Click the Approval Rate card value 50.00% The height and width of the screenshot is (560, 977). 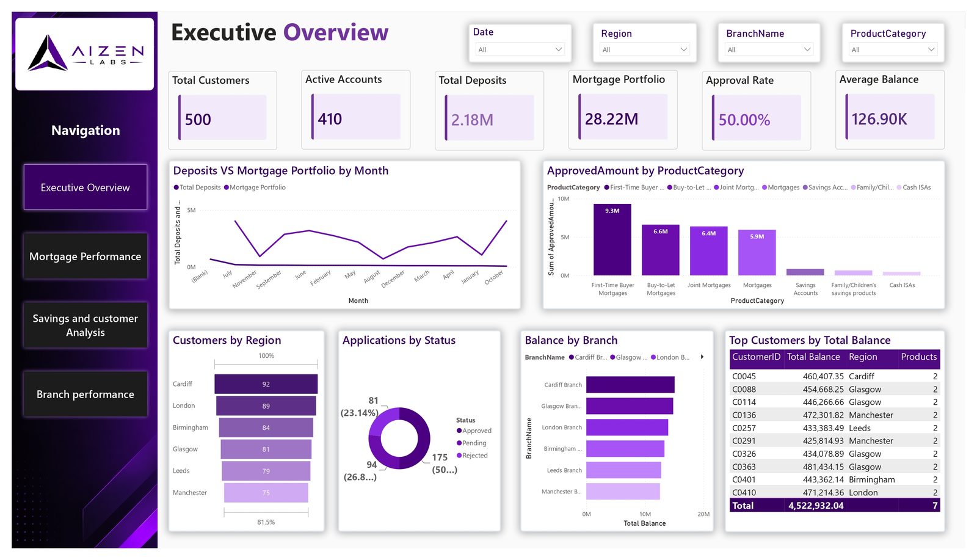[x=744, y=120]
